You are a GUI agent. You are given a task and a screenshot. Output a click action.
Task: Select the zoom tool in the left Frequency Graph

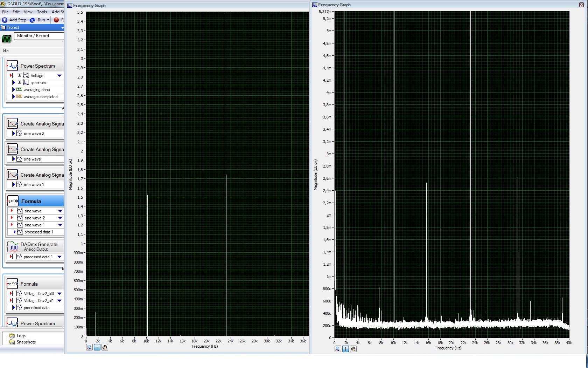coord(89,347)
